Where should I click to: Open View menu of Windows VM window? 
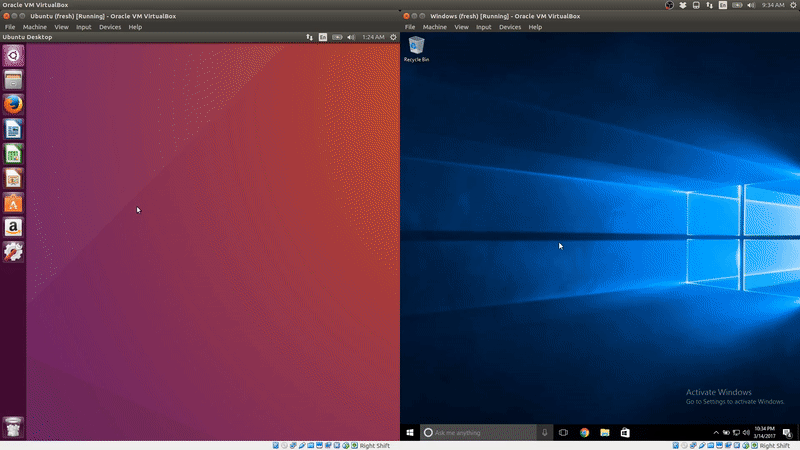coord(461,27)
